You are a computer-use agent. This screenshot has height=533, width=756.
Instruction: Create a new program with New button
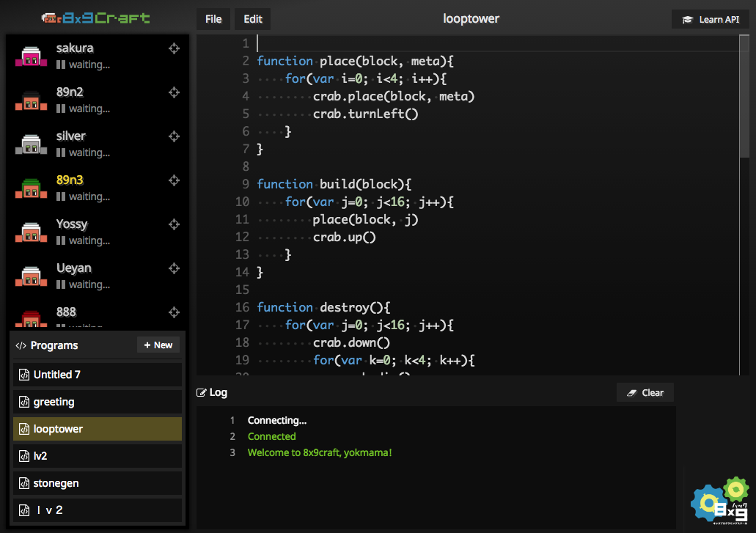[x=158, y=345]
